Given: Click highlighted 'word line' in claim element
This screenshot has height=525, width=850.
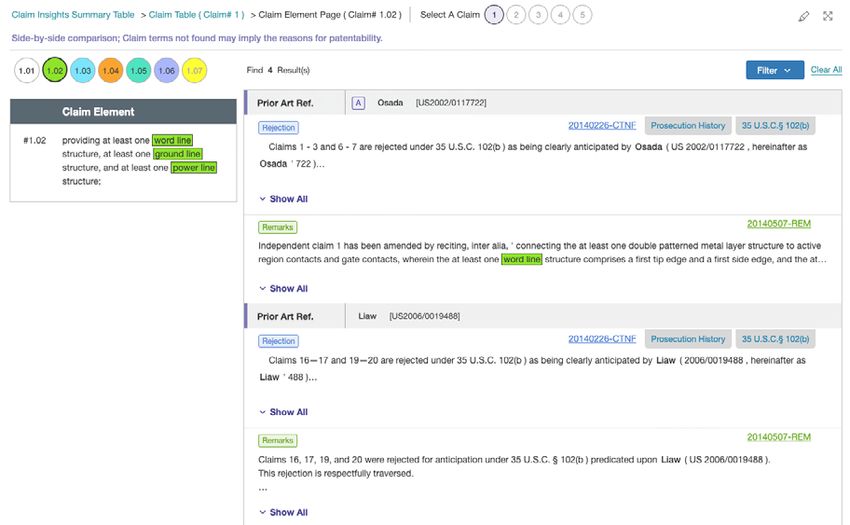Looking at the screenshot, I should pyautogui.click(x=172, y=140).
